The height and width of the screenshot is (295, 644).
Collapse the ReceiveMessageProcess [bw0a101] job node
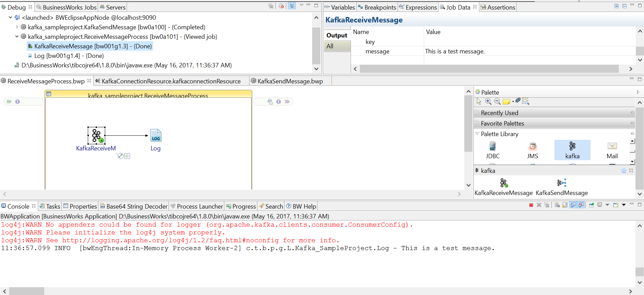click(x=17, y=36)
